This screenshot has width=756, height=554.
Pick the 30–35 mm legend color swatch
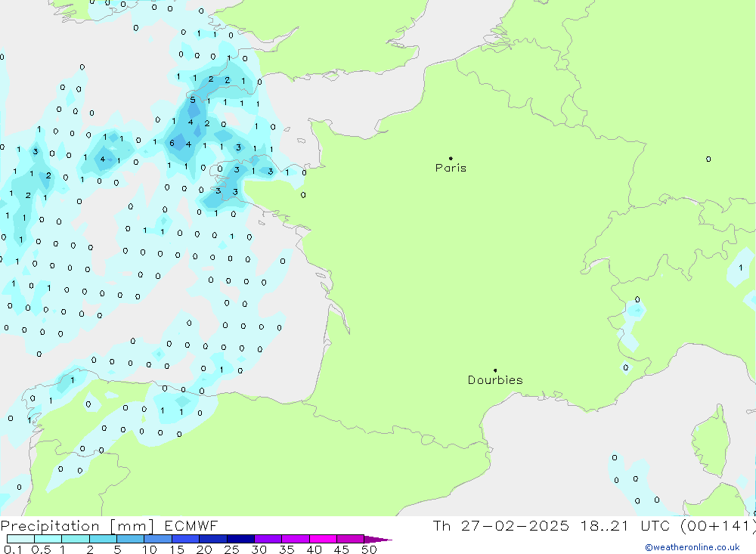pyautogui.click(x=268, y=539)
